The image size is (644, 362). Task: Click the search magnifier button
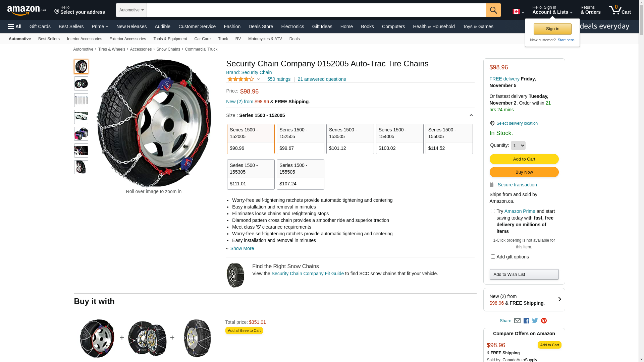pos(493,10)
